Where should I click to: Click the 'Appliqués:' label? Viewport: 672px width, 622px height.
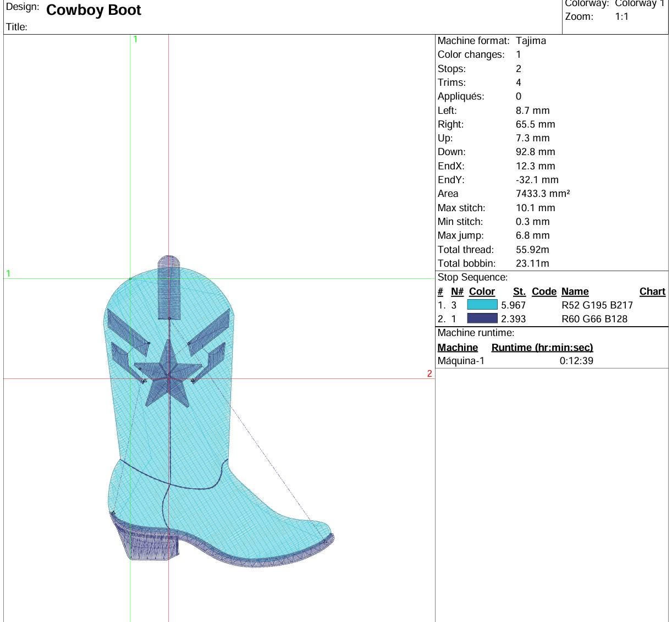click(461, 96)
